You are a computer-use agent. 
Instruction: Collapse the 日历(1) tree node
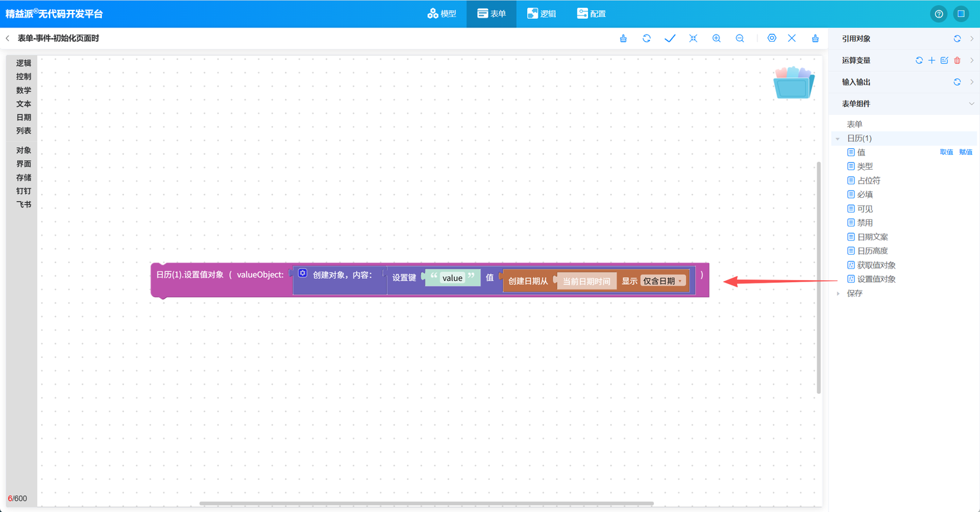(838, 138)
